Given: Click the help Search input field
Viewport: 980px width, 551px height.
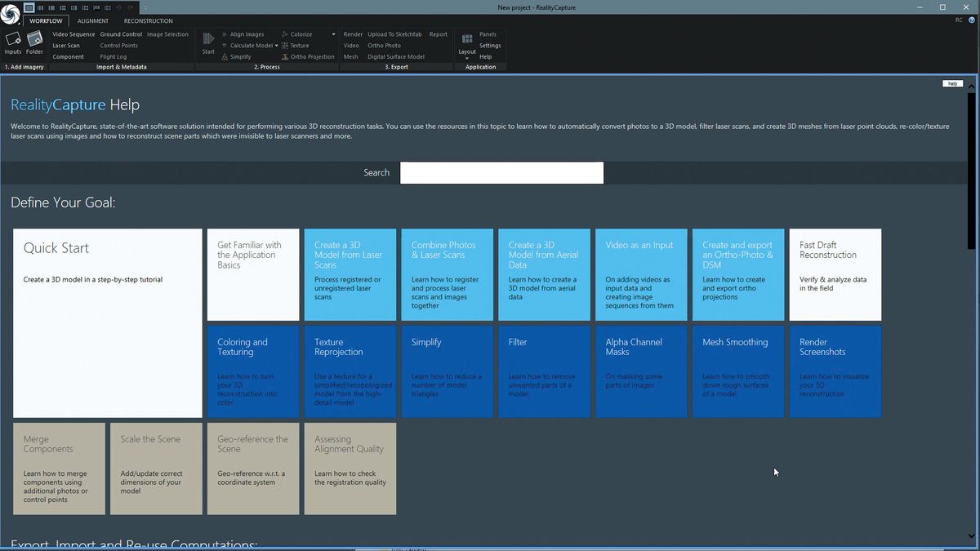Looking at the screenshot, I should pyautogui.click(x=501, y=172).
